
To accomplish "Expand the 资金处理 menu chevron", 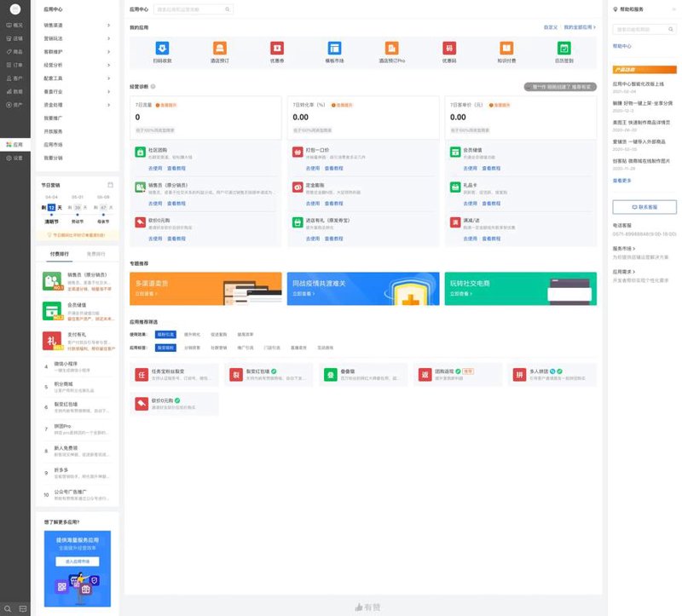I will point(109,105).
